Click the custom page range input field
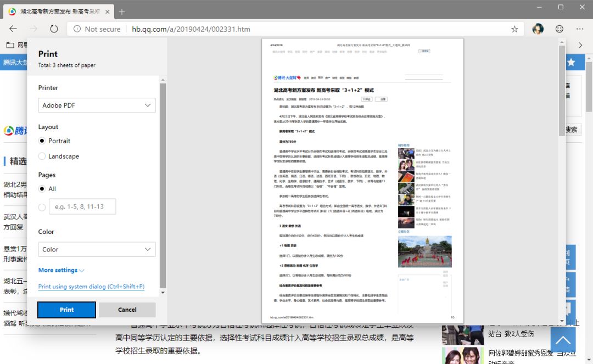 82,206
